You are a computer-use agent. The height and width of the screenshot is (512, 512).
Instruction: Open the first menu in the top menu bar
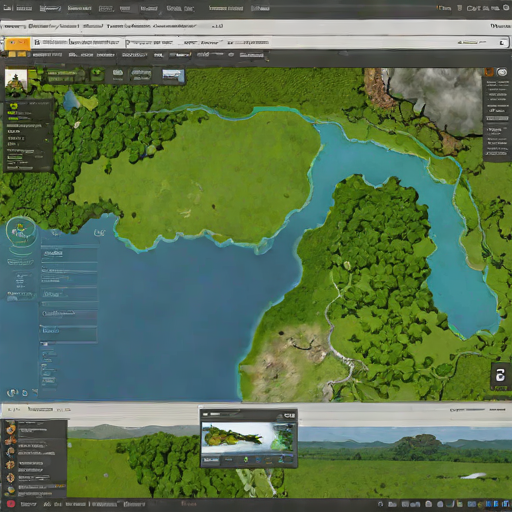click(x=6, y=8)
